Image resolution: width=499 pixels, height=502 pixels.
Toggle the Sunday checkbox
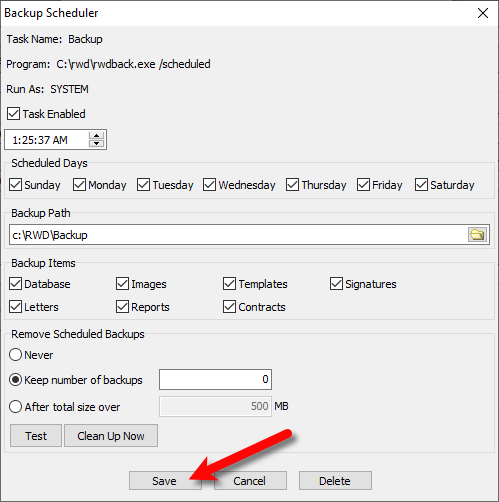(15, 185)
